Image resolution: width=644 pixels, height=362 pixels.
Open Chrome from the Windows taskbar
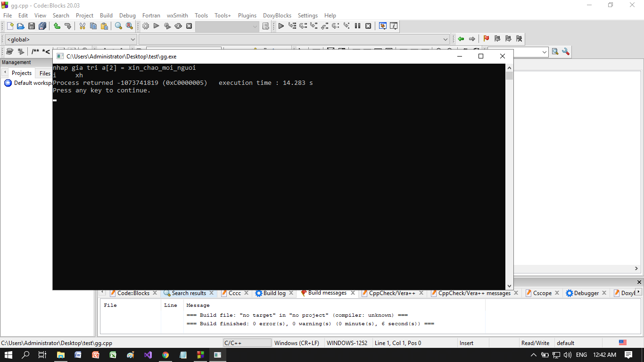pos(165,355)
